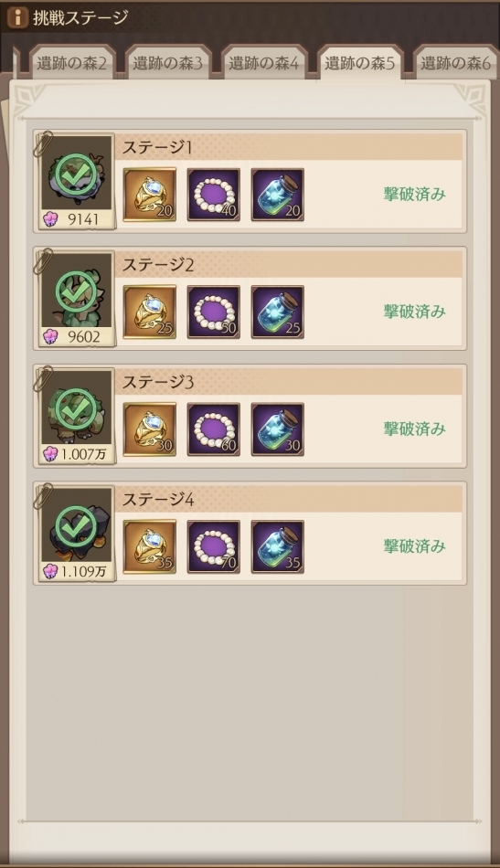Select the checkmarked monster portrait for ステージ3
This screenshot has width=500, height=868.
click(77, 408)
